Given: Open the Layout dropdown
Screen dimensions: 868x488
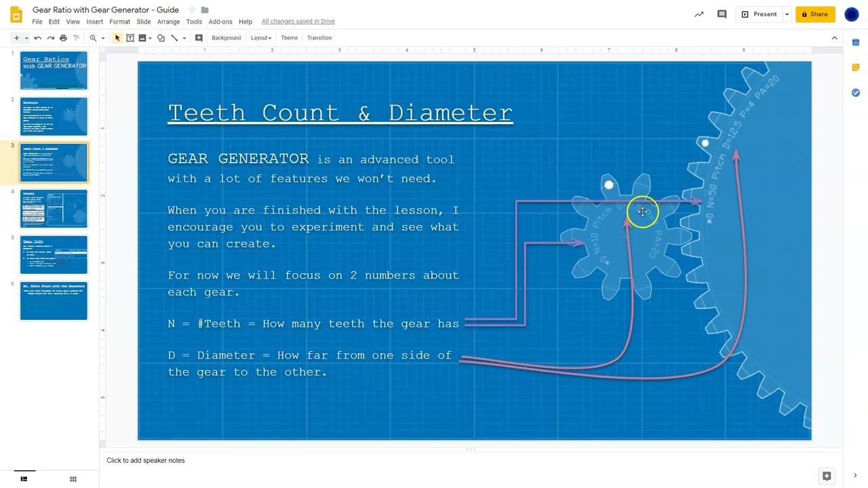Looking at the screenshot, I should pyautogui.click(x=261, y=38).
